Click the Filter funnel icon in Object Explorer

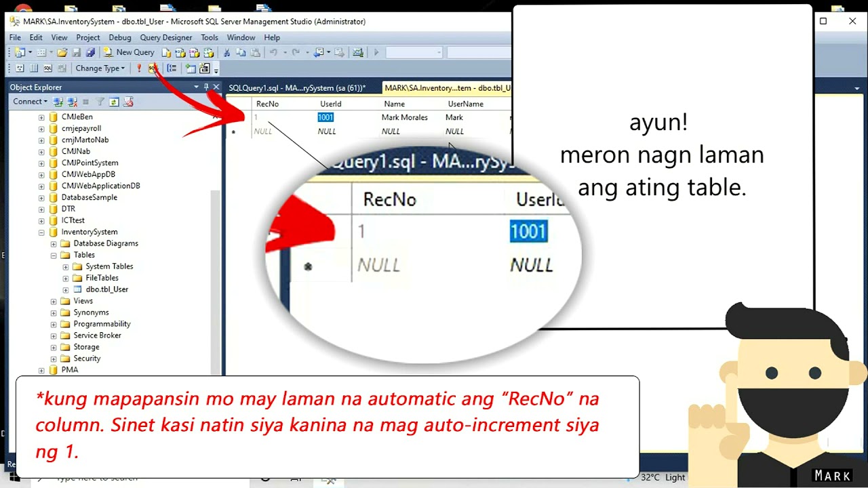point(100,102)
